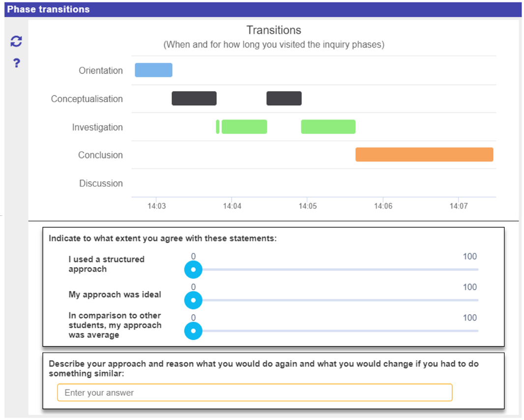Click the Investigation row label
The image size is (524, 420).
coord(97,127)
